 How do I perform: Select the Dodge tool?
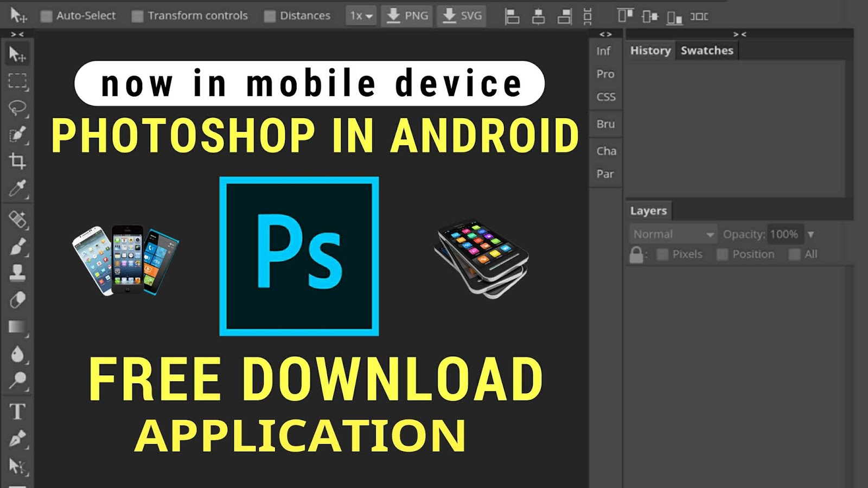click(x=17, y=381)
